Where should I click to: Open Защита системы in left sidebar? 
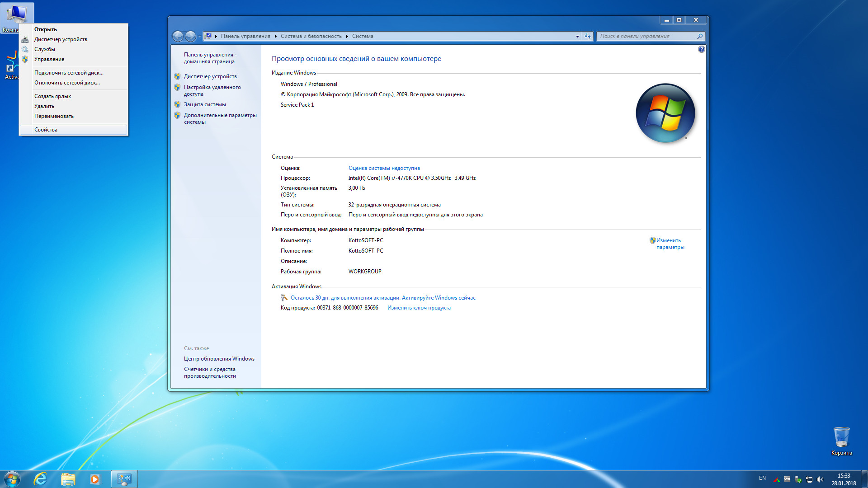205,104
